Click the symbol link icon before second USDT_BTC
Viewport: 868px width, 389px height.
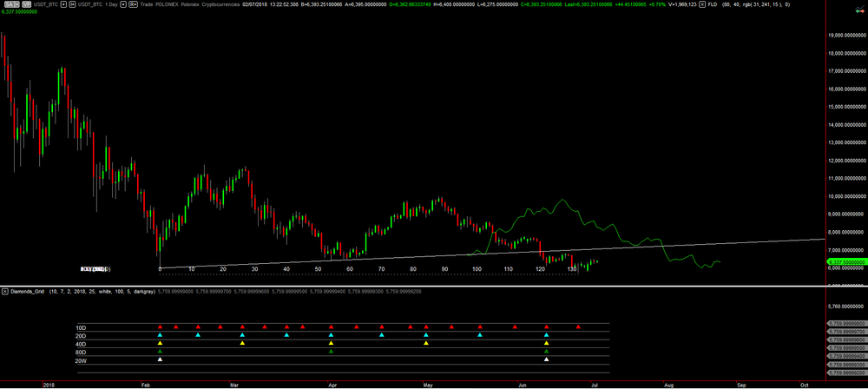(x=73, y=3)
